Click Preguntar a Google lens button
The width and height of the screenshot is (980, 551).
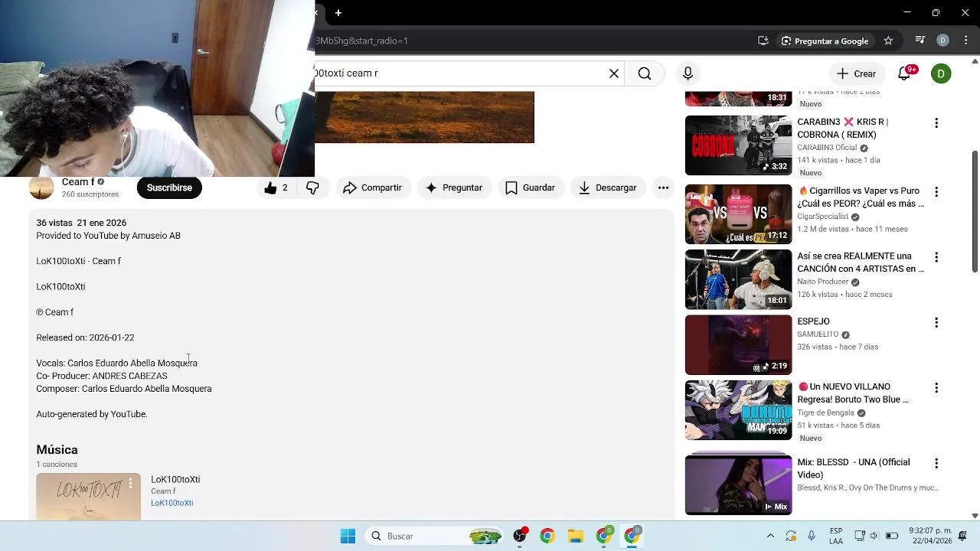coord(825,41)
